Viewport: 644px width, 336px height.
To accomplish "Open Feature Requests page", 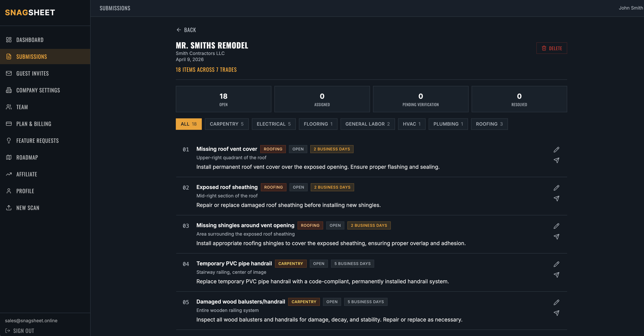I will 45,140.
